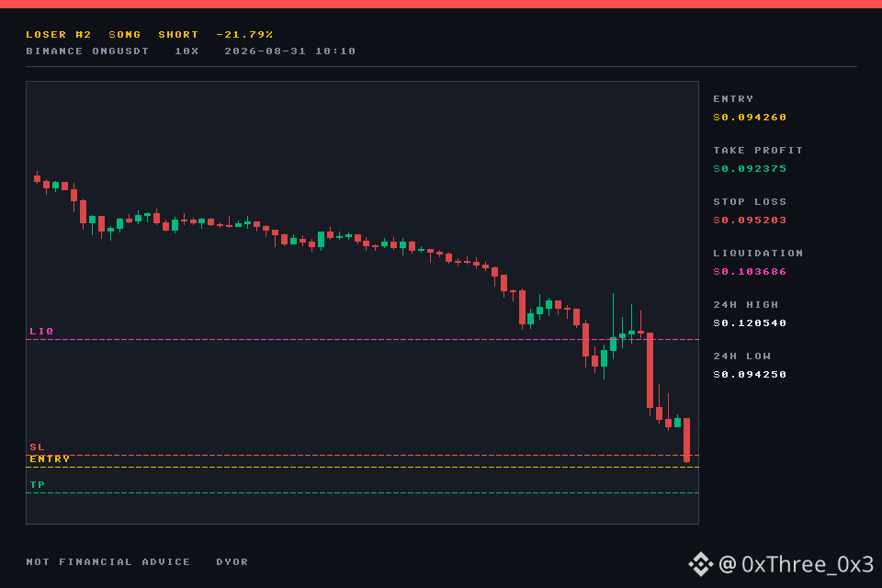
Task: Click the ENTRY line label on chart
Action: (x=50, y=458)
